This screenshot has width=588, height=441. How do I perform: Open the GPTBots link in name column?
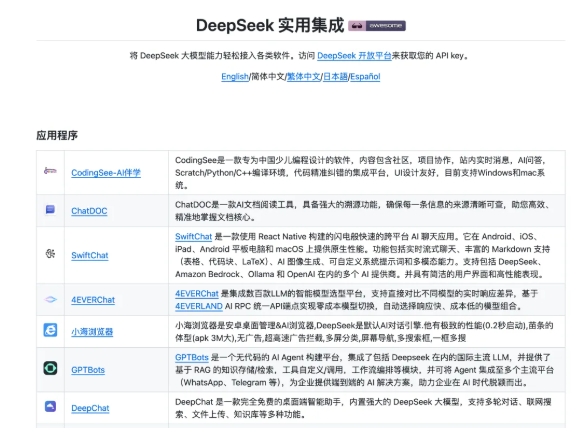point(88,370)
